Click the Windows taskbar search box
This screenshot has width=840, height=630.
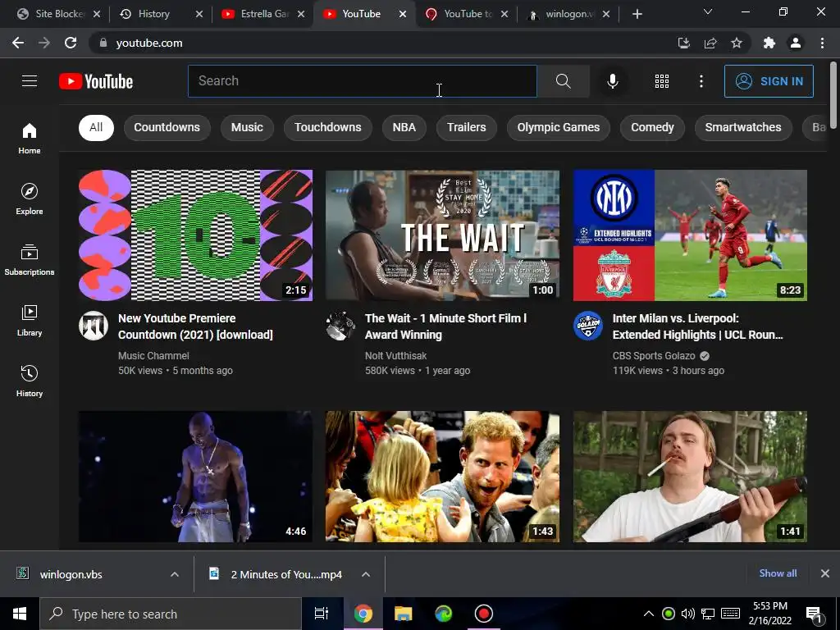(171, 614)
